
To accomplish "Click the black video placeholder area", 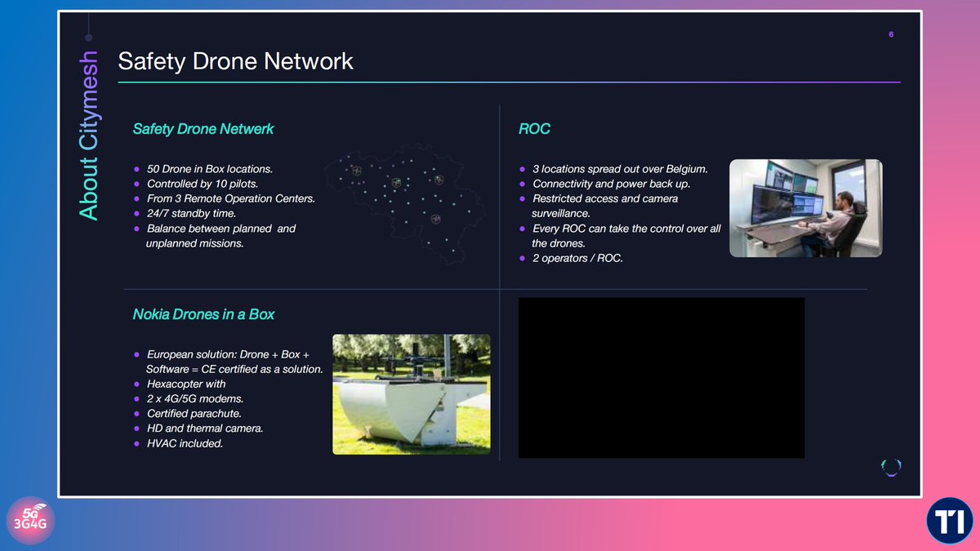I will click(x=661, y=378).
